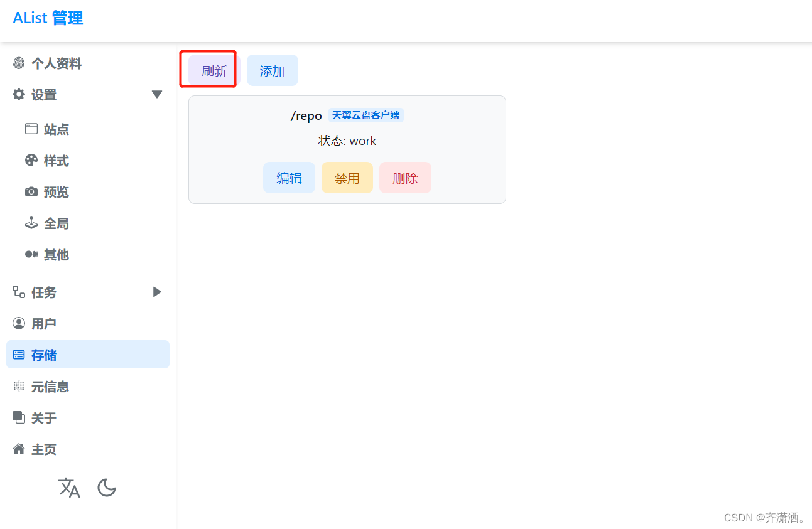The width and height of the screenshot is (812, 529).
Task: Open the 全局 settings page
Action: [x=94, y=223]
